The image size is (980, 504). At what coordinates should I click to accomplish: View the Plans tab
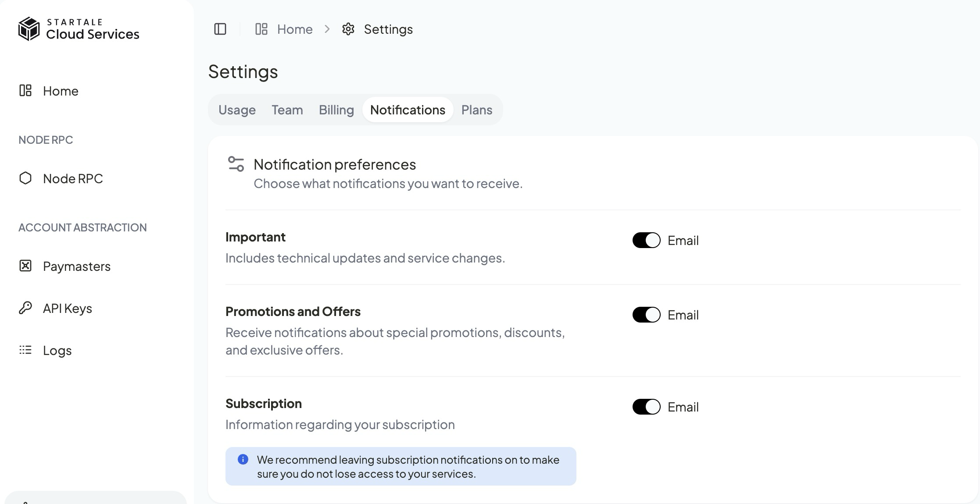tap(476, 110)
